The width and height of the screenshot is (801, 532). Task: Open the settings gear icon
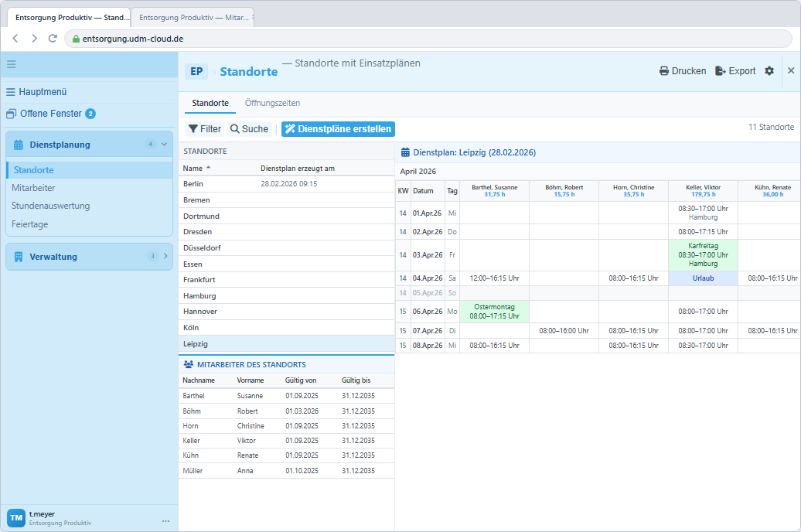click(x=769, y=71)
